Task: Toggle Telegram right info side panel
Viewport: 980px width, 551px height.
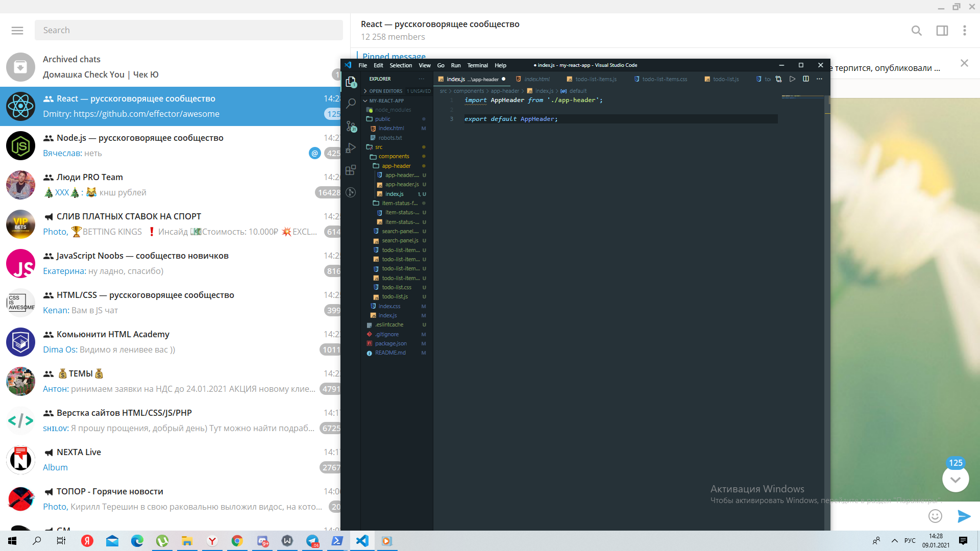Action: pos(942,31)
